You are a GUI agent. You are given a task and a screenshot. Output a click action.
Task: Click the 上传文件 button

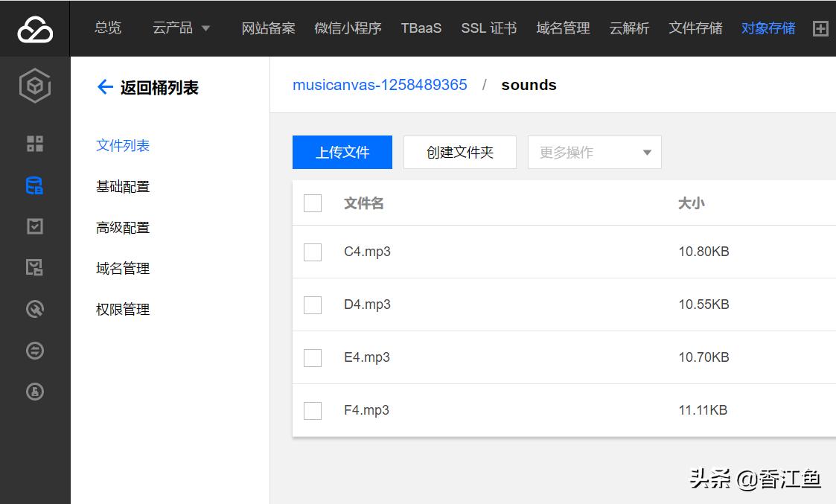pyautogui.click(x=342, y=152)
